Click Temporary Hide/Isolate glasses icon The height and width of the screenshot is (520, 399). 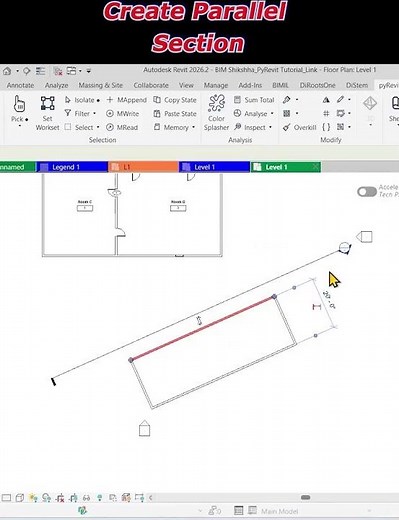pyautogui.click(x=86, y=498)
